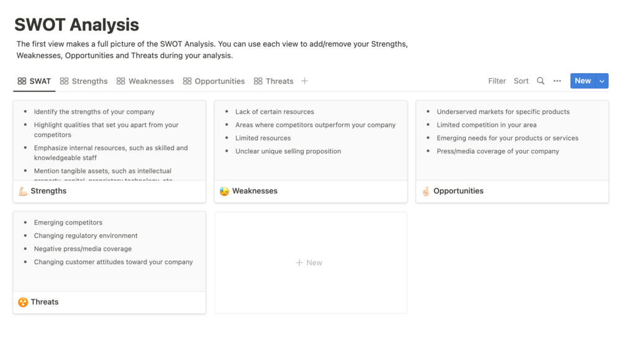Click the search magnifier icon
This screenshot has width=624, height=364.
[x=540, y=81]
